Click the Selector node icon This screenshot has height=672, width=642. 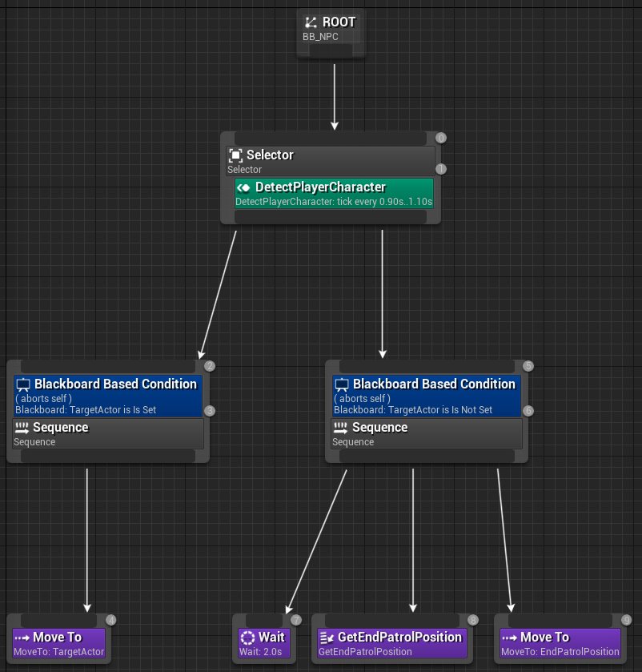tap(235, 155)
